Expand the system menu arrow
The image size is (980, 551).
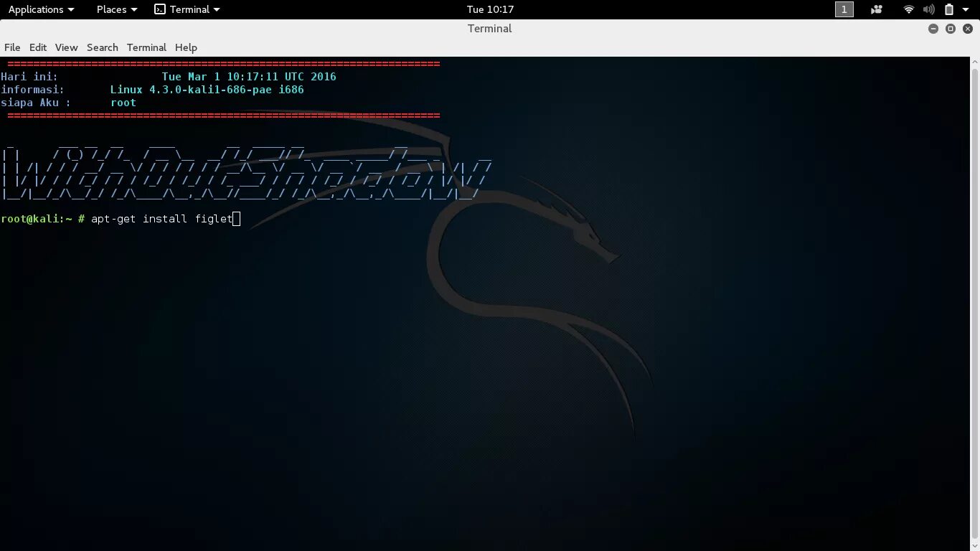(966, 9)
